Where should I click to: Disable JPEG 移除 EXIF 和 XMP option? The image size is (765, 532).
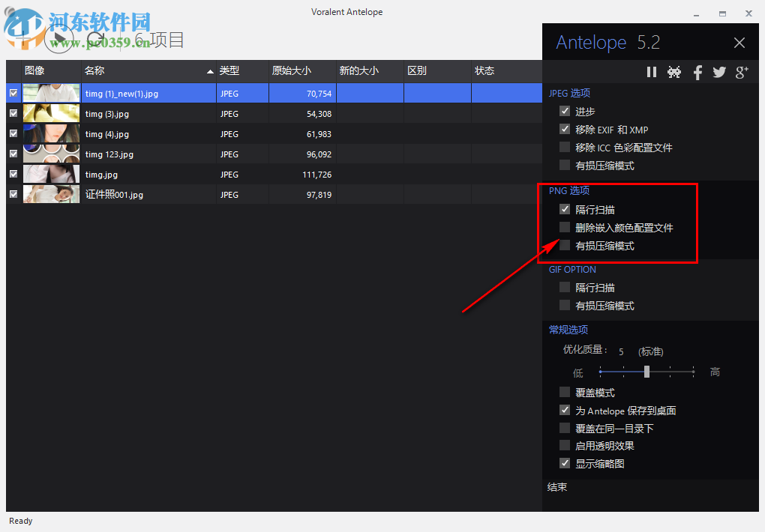point(565,129)
